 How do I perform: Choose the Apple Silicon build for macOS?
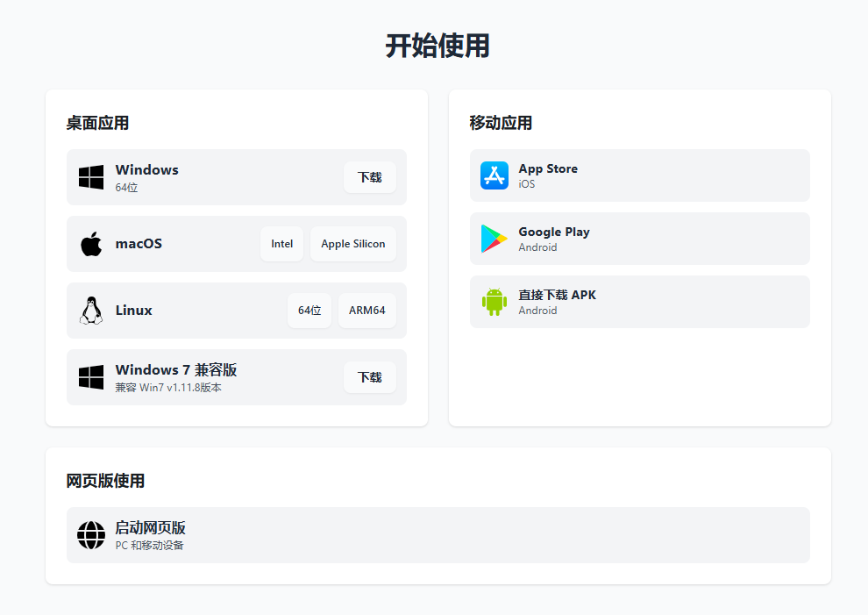(x=353, y=244)
